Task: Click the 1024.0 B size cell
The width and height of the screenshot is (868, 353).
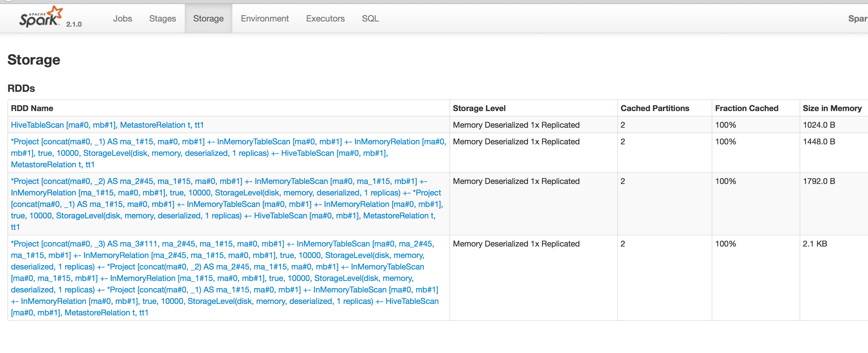Action: pos(819,125)
